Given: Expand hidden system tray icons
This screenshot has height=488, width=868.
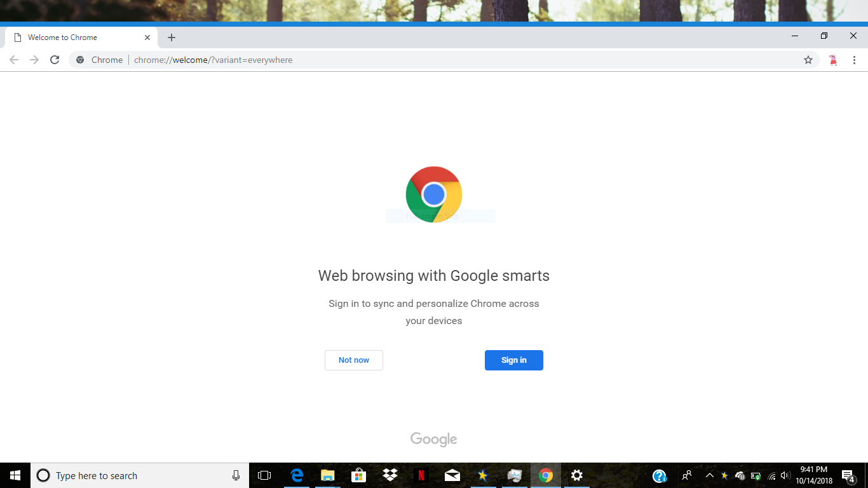Looking at the screenshot, I should [x=710, y=475].
